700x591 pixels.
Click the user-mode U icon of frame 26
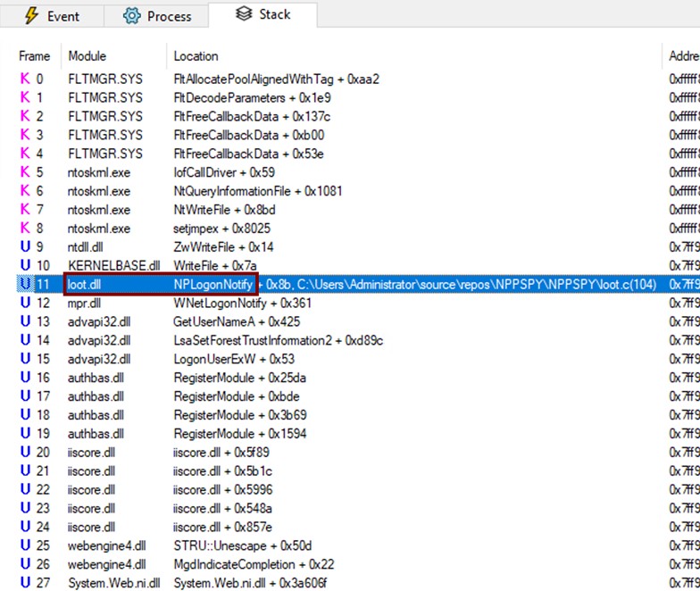pos(25,564)
